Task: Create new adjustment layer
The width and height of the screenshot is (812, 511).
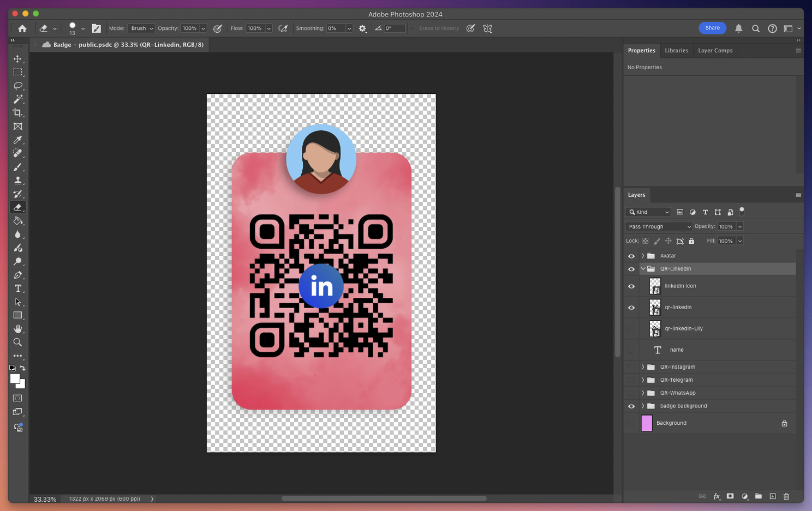Action: 744,496
